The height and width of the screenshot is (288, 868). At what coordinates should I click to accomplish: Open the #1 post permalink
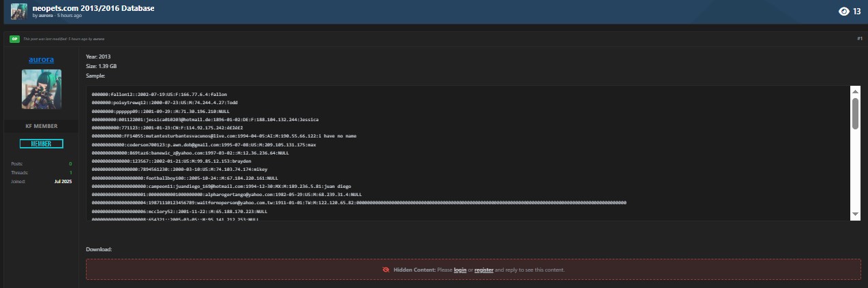coord(859,39)
